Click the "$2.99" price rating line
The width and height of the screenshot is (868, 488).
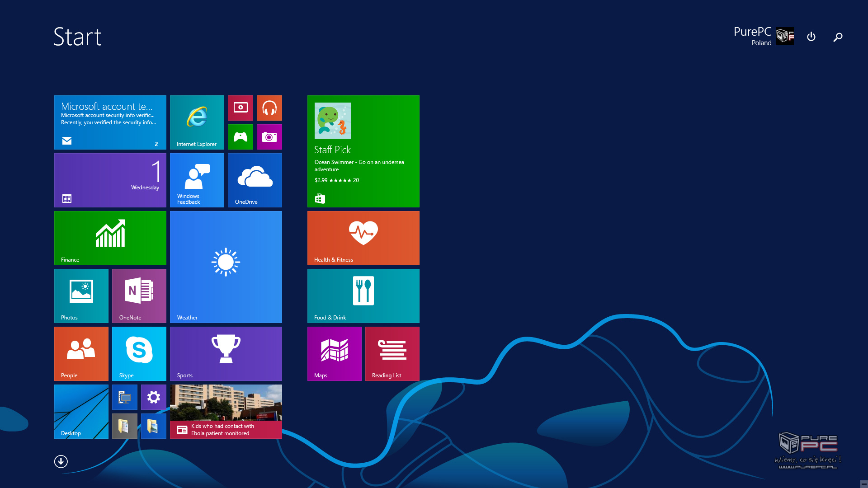click(x=337, y=180)
